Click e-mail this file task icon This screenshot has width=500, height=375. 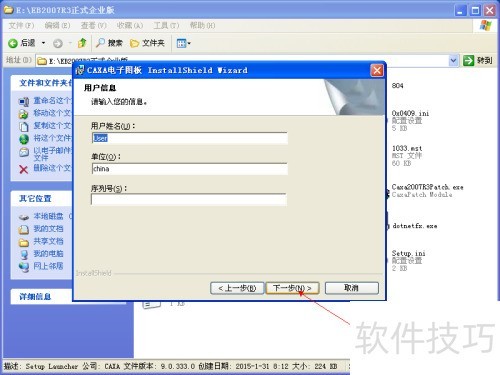24,153
